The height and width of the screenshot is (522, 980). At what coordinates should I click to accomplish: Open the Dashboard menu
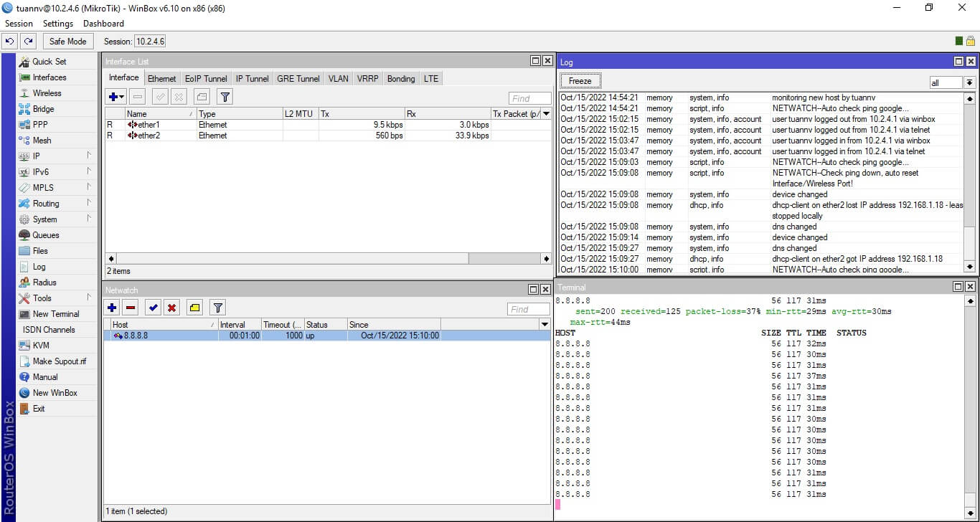pyautogui.click(x=103, y=24)
